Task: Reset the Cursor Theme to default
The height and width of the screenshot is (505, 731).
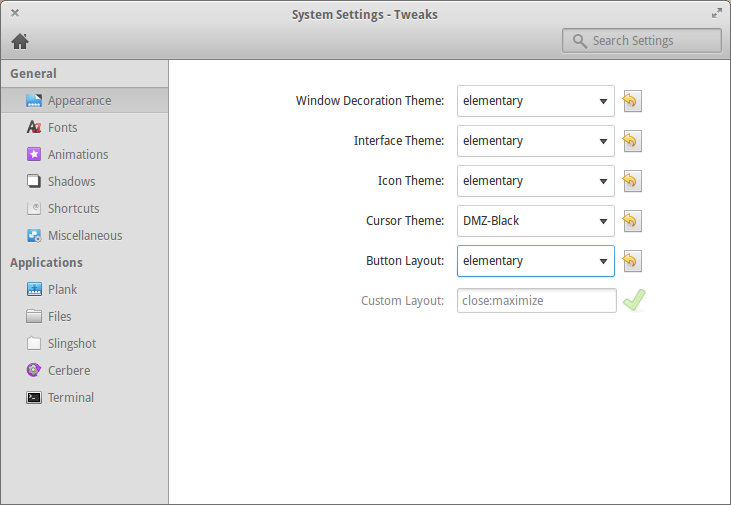Action: 632,221
